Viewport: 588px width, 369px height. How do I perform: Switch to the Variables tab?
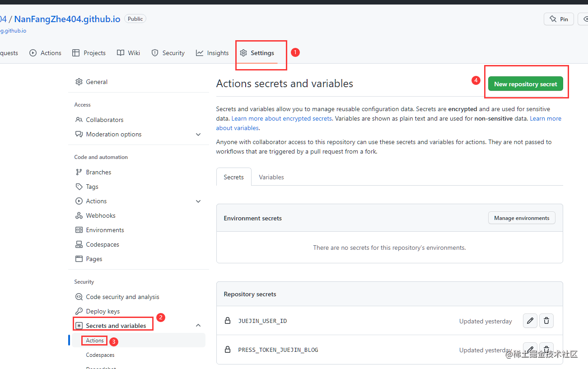(x=271, y=177)
